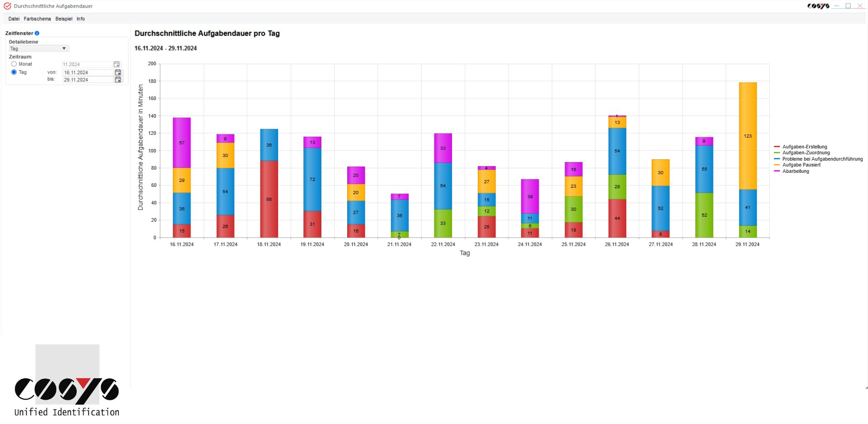868x424 pixels.
Task: Click the x-axis title 'Tag'
Action: coord(465,253)
